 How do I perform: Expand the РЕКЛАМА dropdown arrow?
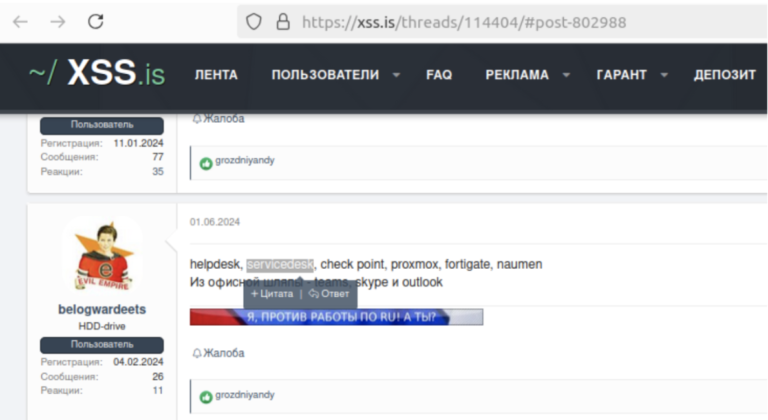(566, 75)
